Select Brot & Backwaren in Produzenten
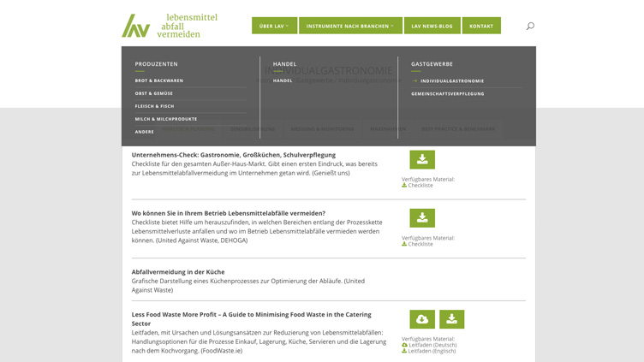The height and width of the screenshot is (362, 644). point(159,80)
